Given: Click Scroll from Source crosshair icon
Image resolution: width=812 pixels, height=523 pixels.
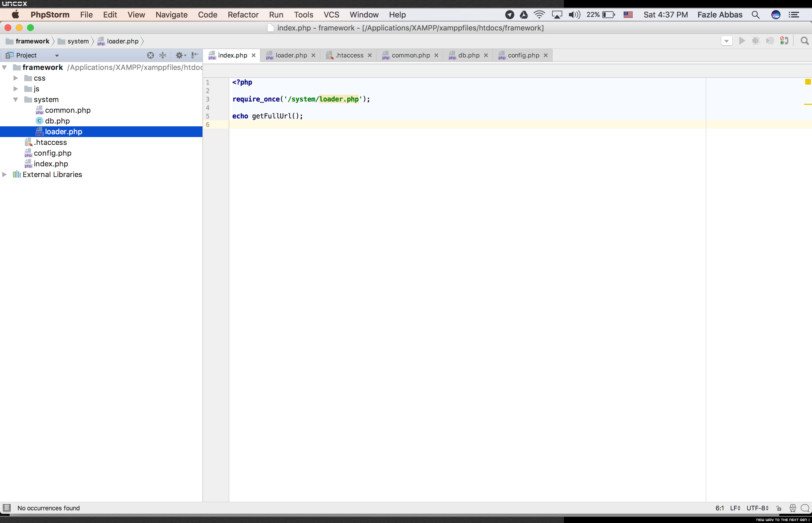Looking at the screenshot, I should (151, 55).
